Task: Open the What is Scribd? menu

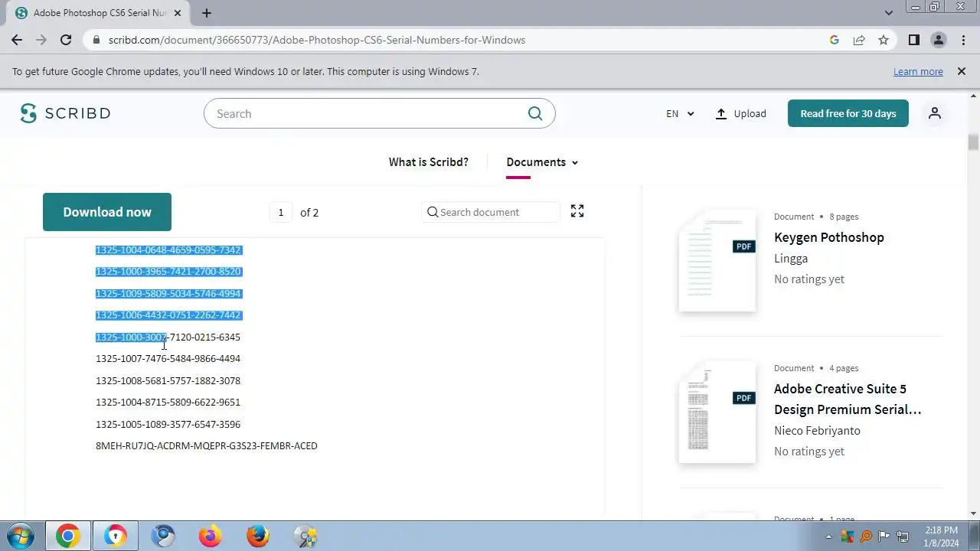Action: [429, 162]
